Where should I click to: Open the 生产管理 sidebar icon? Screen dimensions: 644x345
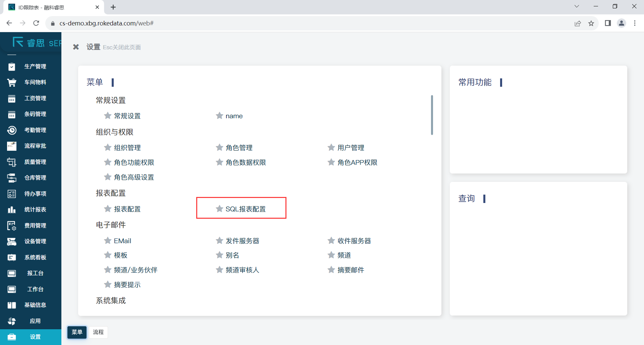point(12,67)
